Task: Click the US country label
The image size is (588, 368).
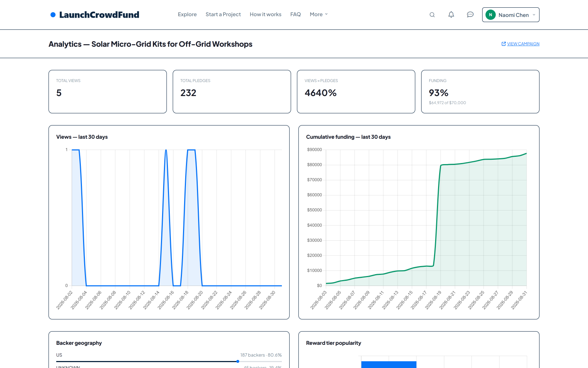Action: [x=59, y=355]
